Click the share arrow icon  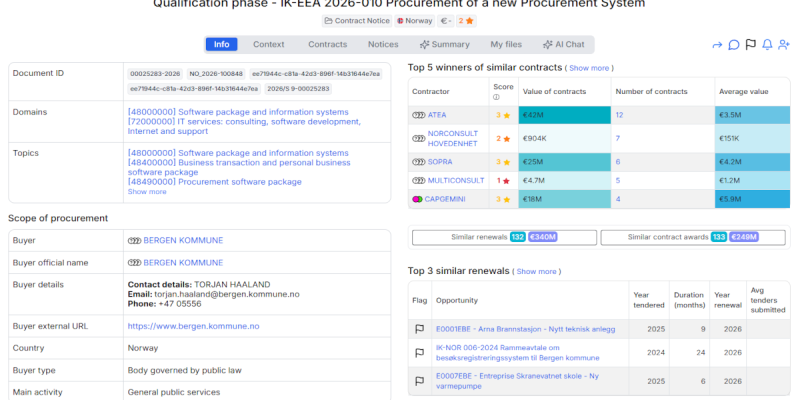(717, 45)
